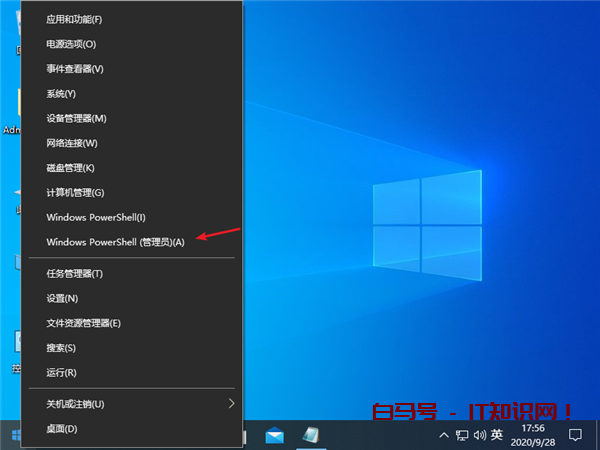This screenshot has width=600, height=450.
Task: Open the notification action center icon
Action: (575, 436)
